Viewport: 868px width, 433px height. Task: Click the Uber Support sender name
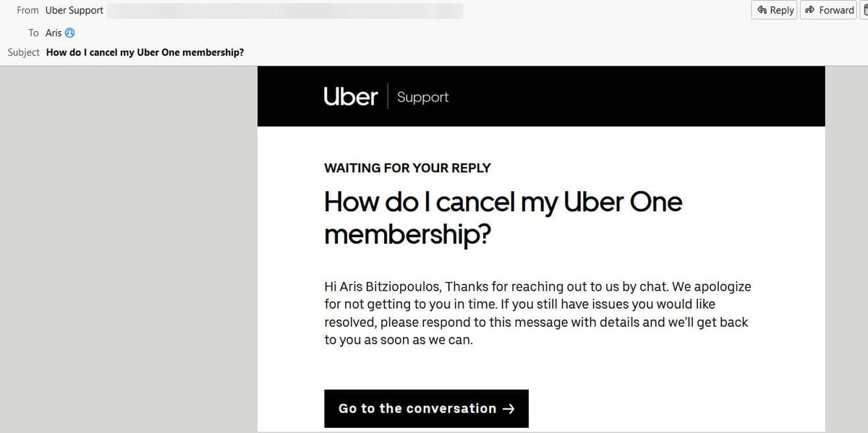(74, 9)
